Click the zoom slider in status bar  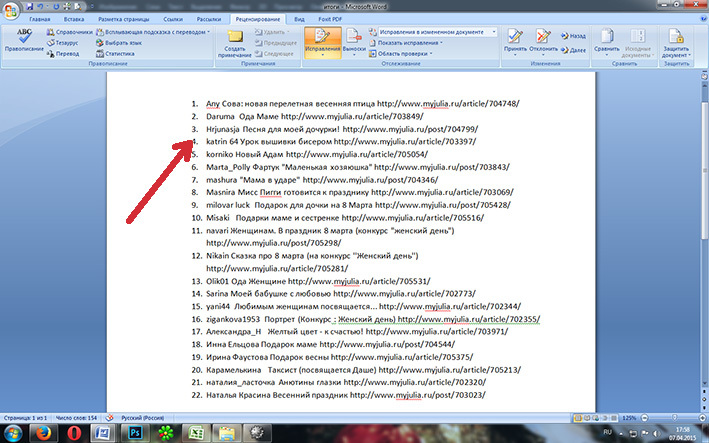coord(664,416)
